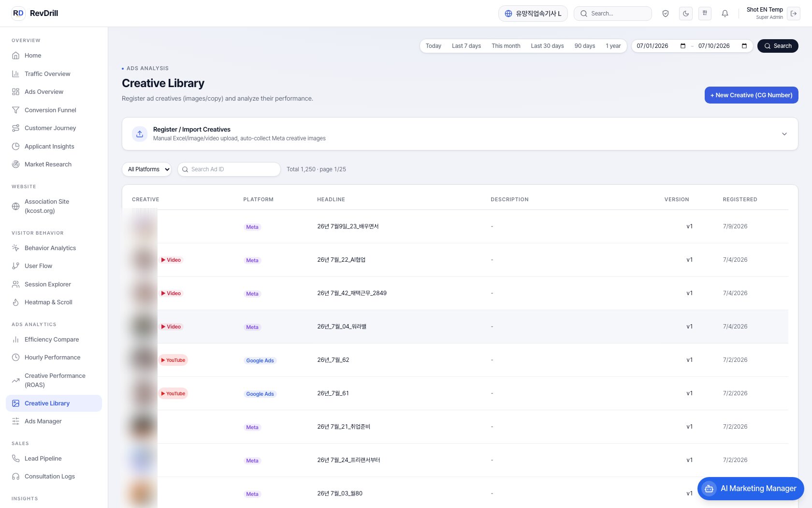Open calendar picker for end date 07/10/2026
Image resolution: width=812 pixels, height=508 pixels.
point(744,46)
